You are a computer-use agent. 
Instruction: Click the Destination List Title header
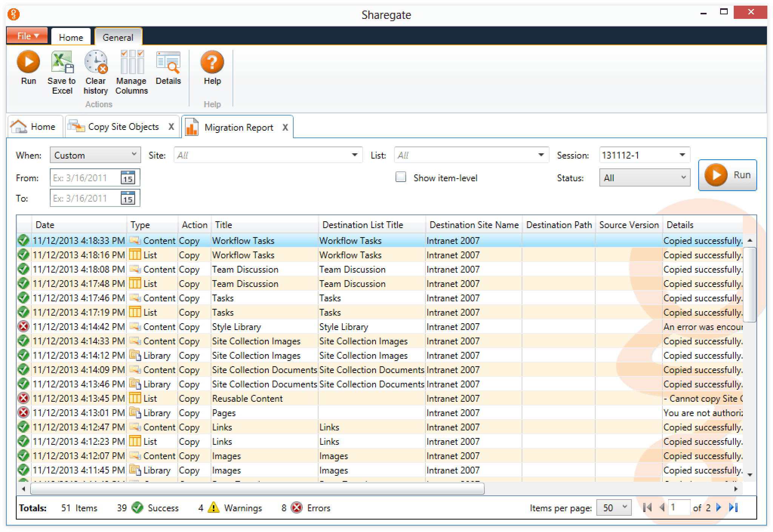click(372, 225)
